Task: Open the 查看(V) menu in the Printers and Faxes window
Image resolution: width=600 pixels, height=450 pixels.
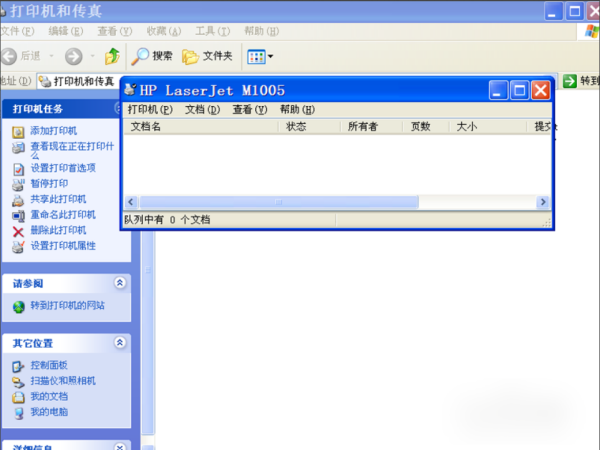Action: click(x=114, y=31)
